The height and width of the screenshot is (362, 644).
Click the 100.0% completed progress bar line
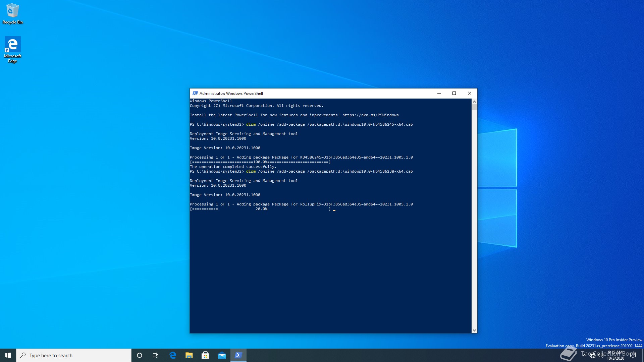260,162
